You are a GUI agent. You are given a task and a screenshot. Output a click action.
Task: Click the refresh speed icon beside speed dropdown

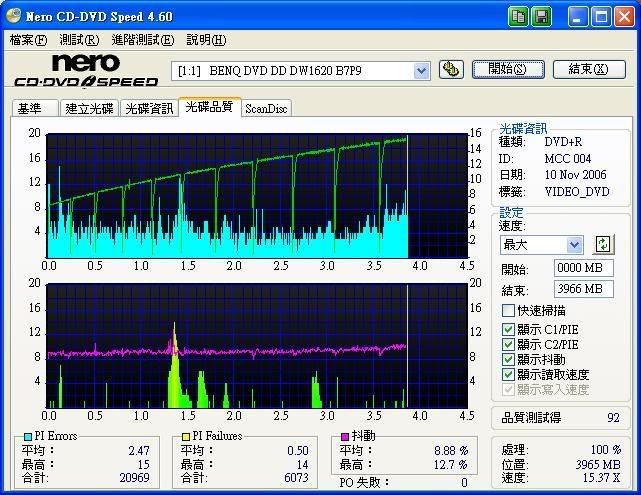coord(603,244)
